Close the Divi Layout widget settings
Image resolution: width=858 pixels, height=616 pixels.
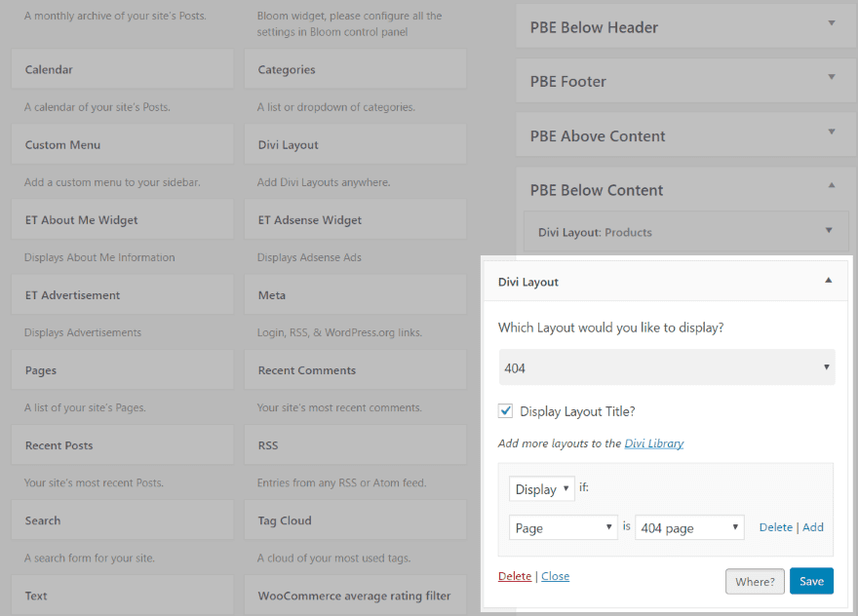[556, 576]
